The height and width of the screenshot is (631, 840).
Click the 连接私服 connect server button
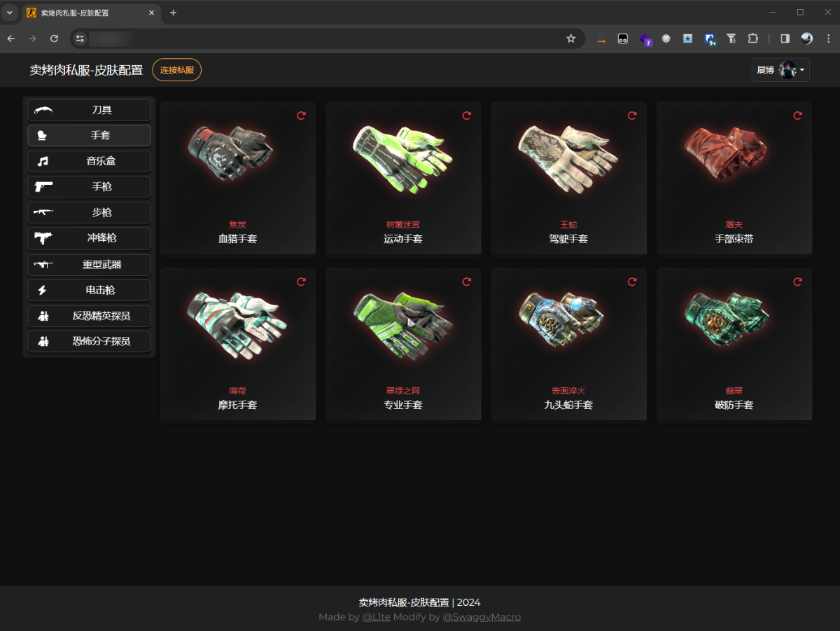176,70
